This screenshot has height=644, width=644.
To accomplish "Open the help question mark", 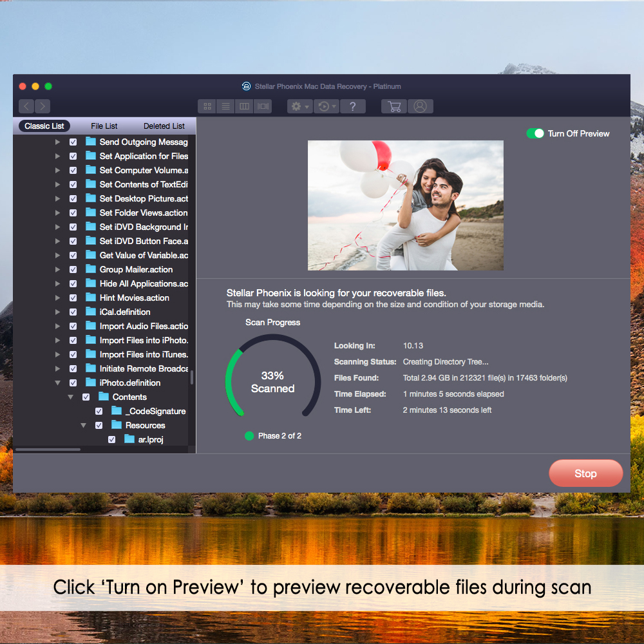I will [353, 106].
